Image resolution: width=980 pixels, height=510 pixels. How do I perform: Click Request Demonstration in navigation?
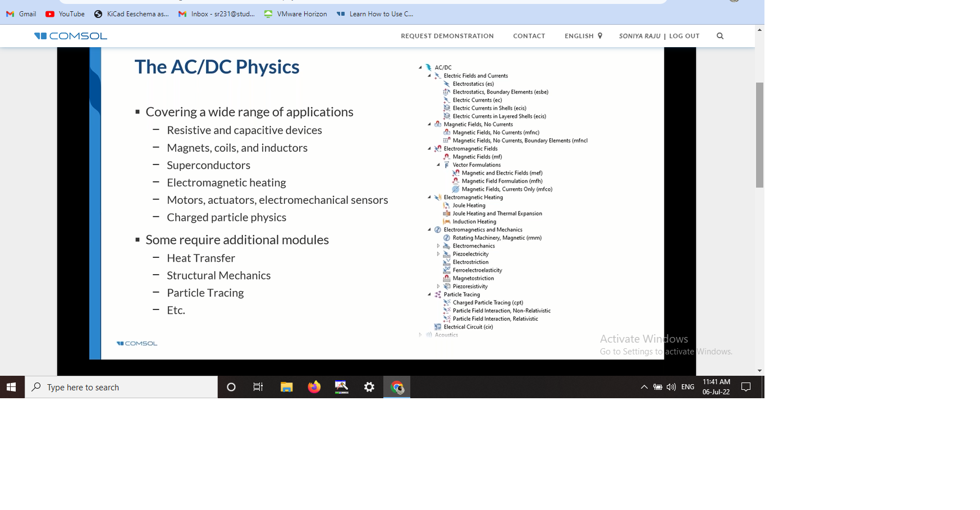pos(447,36)
